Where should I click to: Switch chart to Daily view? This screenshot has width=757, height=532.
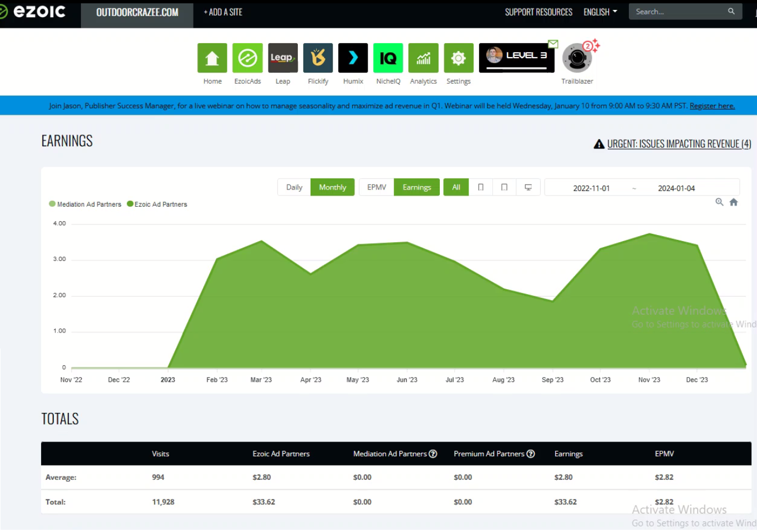point(294,187)
